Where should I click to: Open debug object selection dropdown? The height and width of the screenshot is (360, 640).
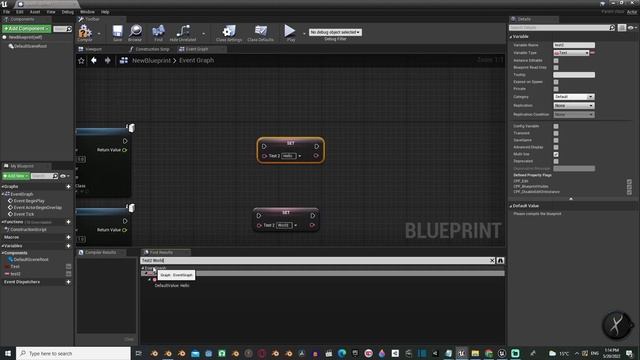coord(335,32)
